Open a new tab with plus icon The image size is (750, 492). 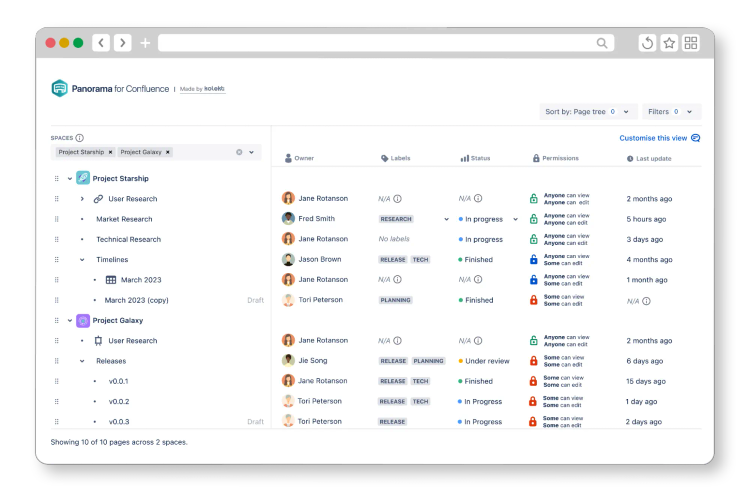(145, 43)
